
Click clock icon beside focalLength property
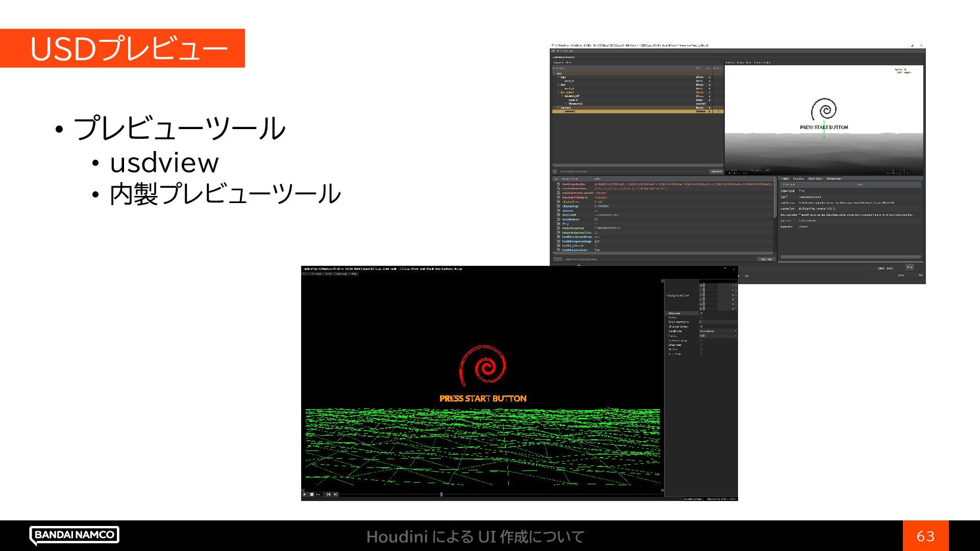(558, 215)
